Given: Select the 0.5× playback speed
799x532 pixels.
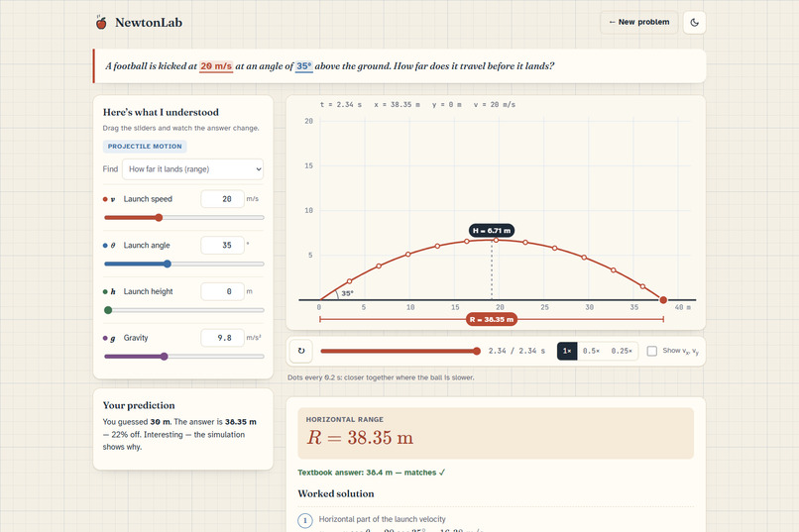Looking at the screenshot, I should pyautogui.click(x=591, y=351).
